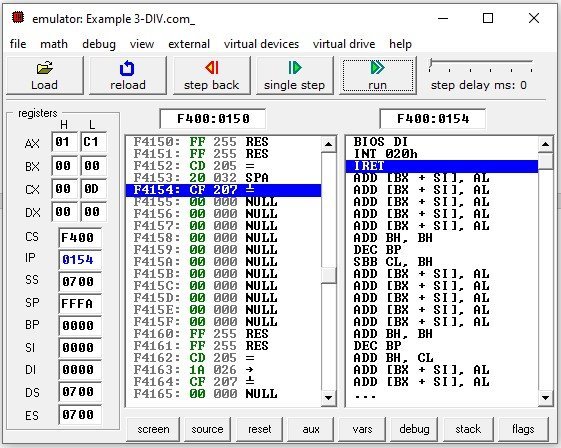Open the virtual devices menu
The height and width of the screenshot is (448, 561).
point(261,44)
